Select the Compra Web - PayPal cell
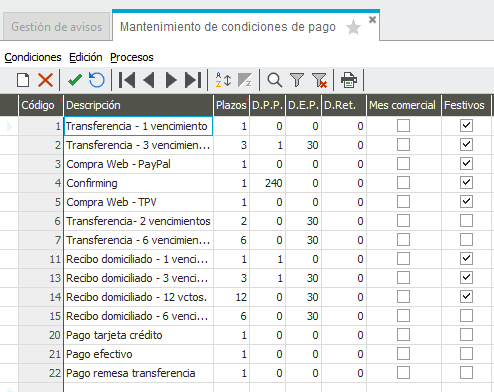This screenshot has height=392, width=494. click(x=138, y=164)
